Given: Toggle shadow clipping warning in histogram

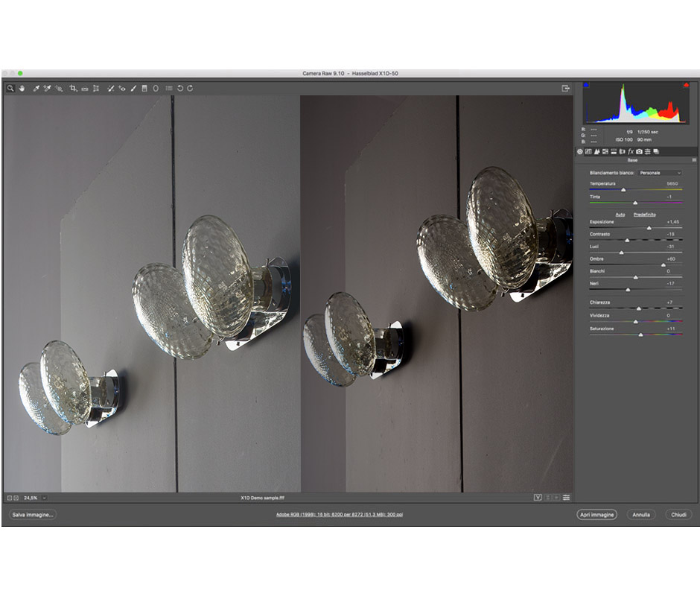Looking at the screenshot, I should (x=586, y=85).
